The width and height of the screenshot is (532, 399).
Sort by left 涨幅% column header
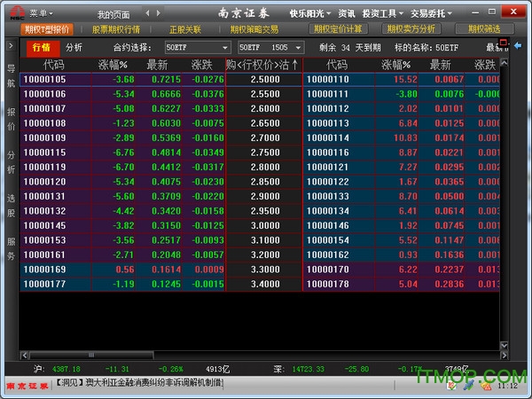113,65
